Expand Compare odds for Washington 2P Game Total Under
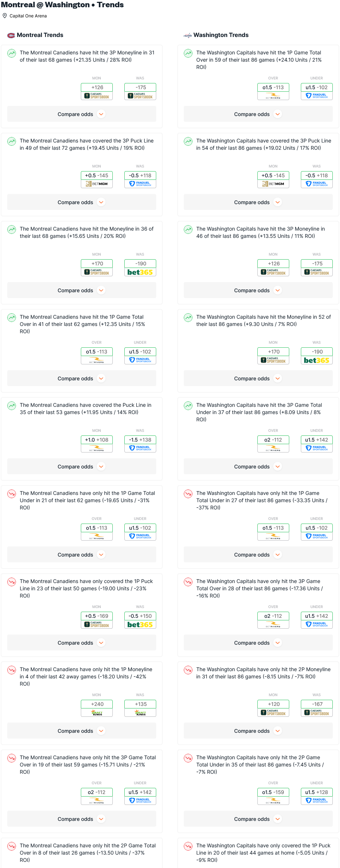 (x=258, y=819)
